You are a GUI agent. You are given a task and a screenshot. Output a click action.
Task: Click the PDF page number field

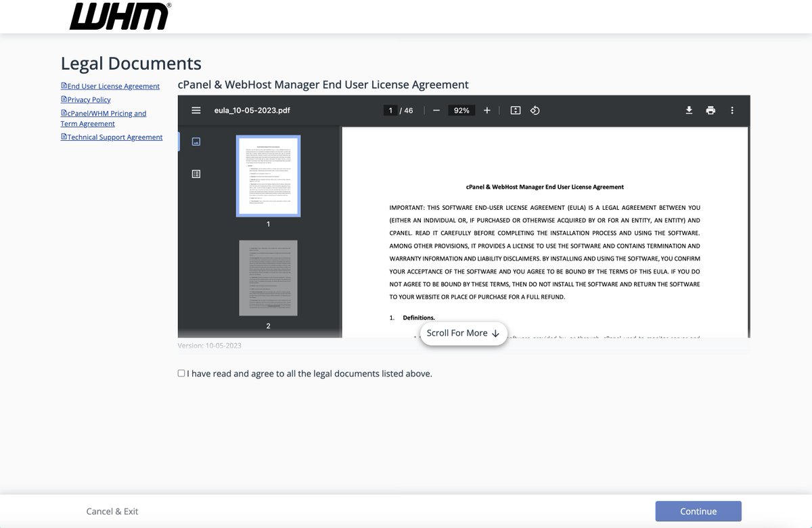[390, 110]
